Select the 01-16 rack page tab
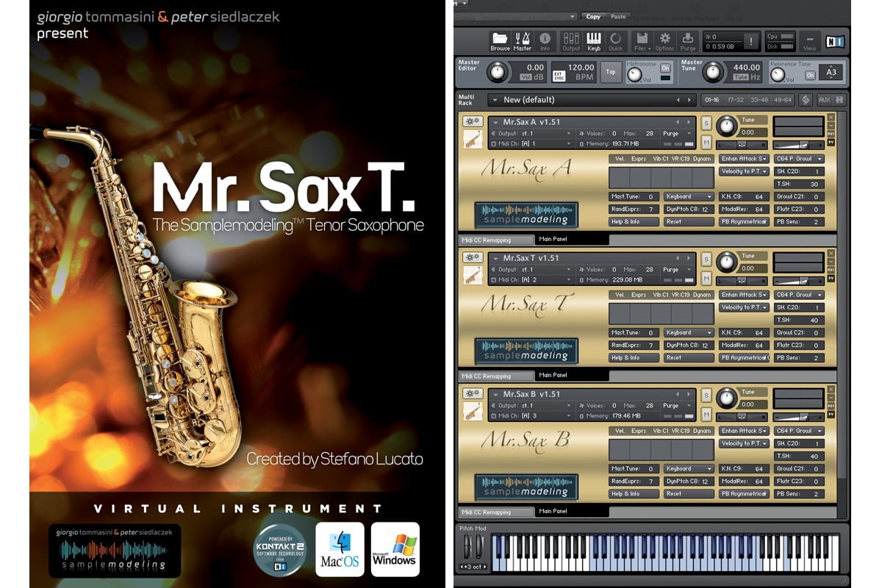Screen dimensions: 882x588 (711, 100)
